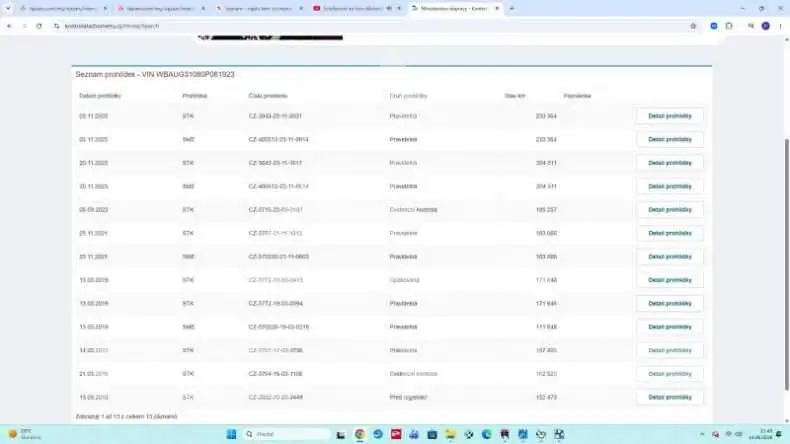Open Detail prohlídky for the last row
The height and width of the screenshot is (444, 790).
point(670,397)
